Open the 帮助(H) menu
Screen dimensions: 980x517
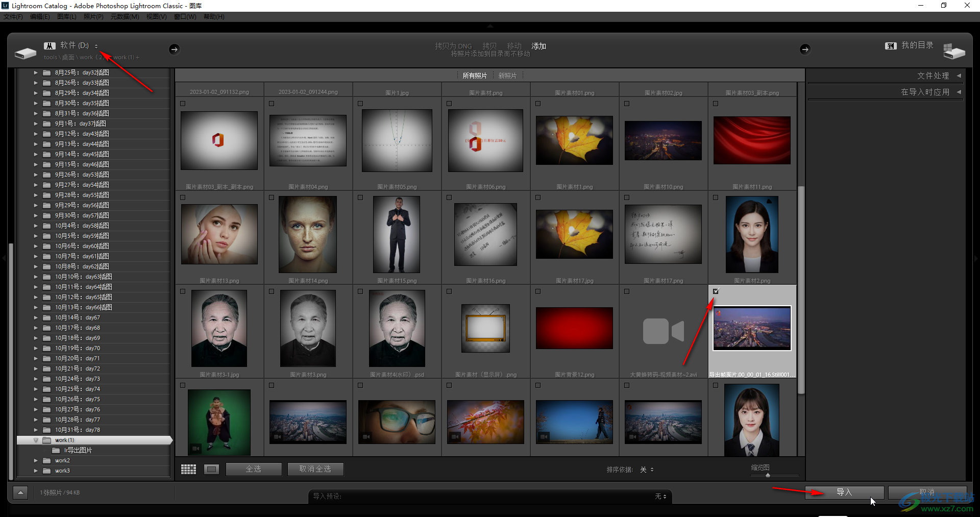tap(214, 17)
